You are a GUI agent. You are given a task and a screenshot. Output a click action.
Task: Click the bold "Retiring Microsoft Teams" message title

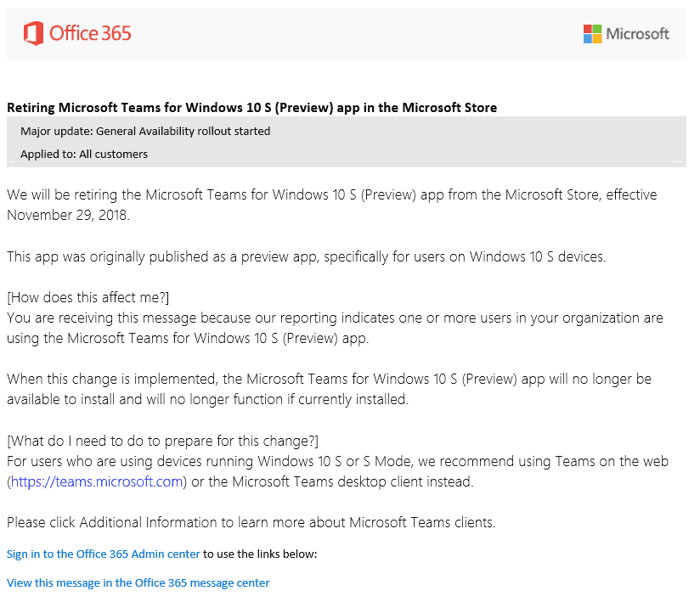pyautogui.click(x=251, y=108)
